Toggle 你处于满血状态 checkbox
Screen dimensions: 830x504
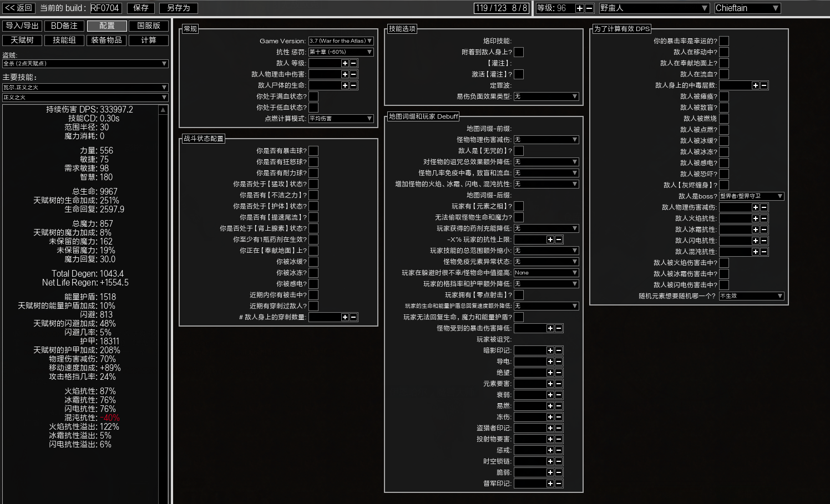tap(313, 96)
